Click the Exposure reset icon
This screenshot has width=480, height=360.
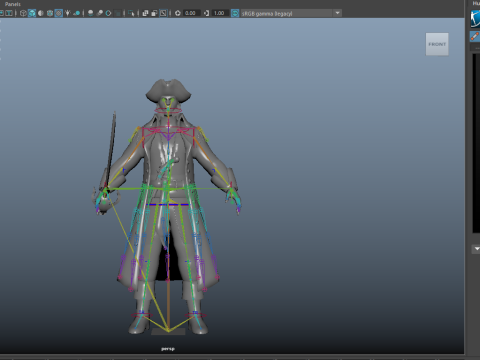click(178, 13)
